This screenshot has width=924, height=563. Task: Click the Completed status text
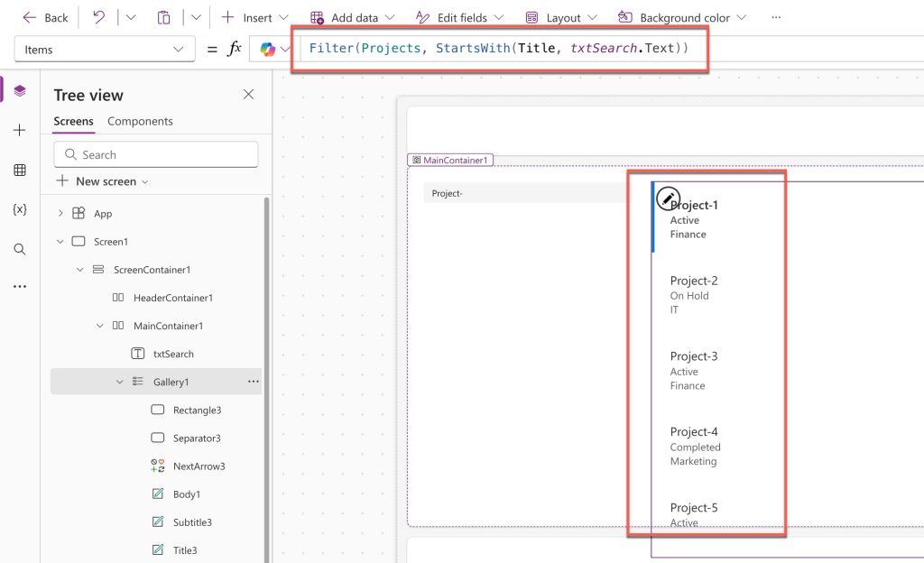tap(696, 447)
